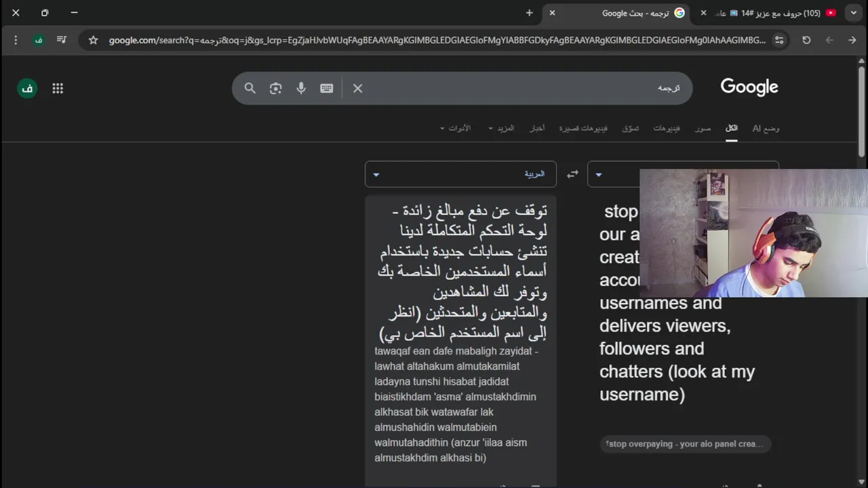868x488 pixels.
Task: Open the Google account avatar
Action: click(x=27, y=88)
